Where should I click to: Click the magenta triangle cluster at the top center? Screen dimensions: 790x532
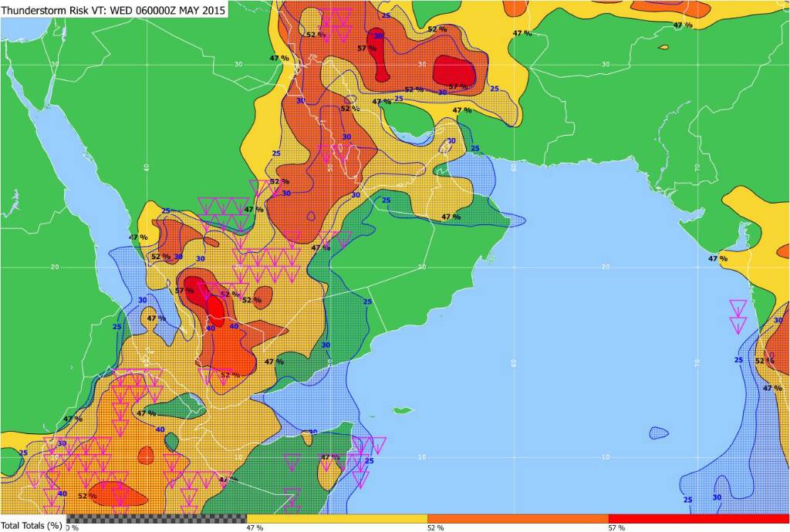(x=336, y=22)
